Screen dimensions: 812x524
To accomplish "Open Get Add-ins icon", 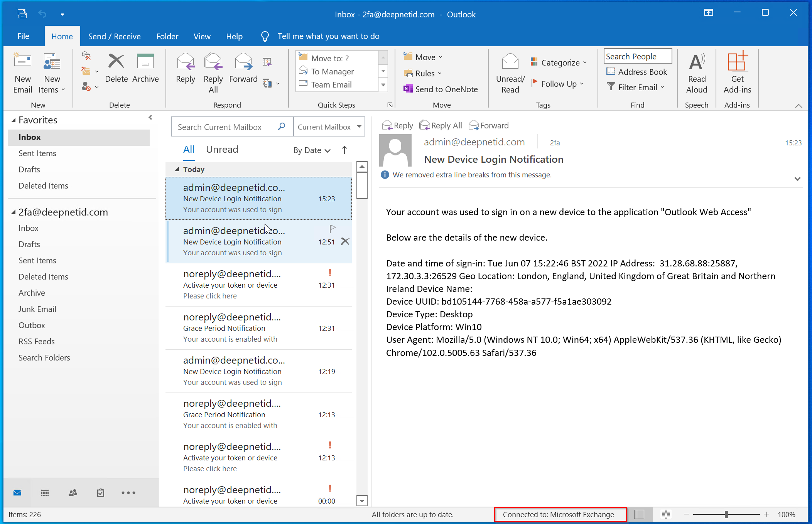I will click(737, 62).
